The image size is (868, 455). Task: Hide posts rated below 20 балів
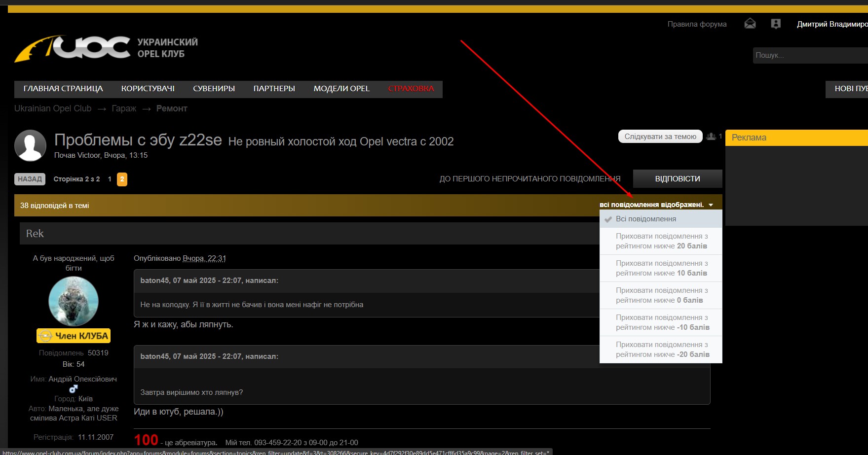click(x=661, y=241)
